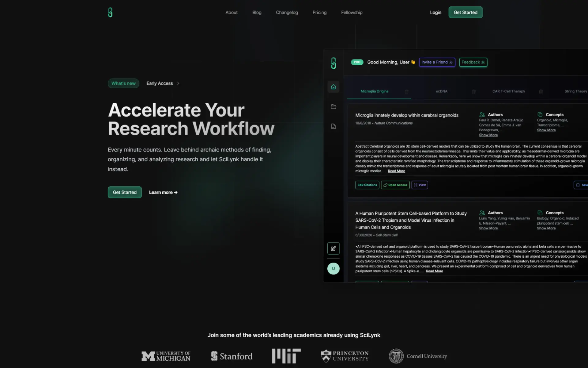Open the folder icon in the sidebar

point(333,107)
